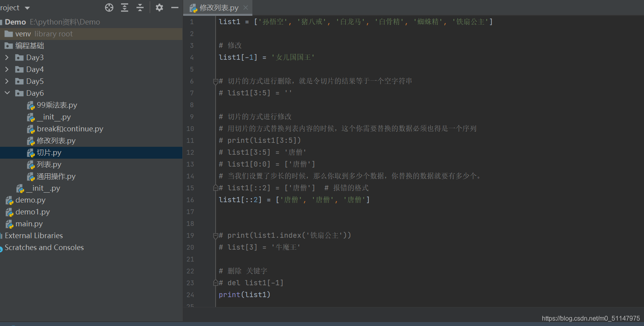This screenshot has height=326, width=644.
Task: Click the Day4 folder icon
Action: [19, 70]
